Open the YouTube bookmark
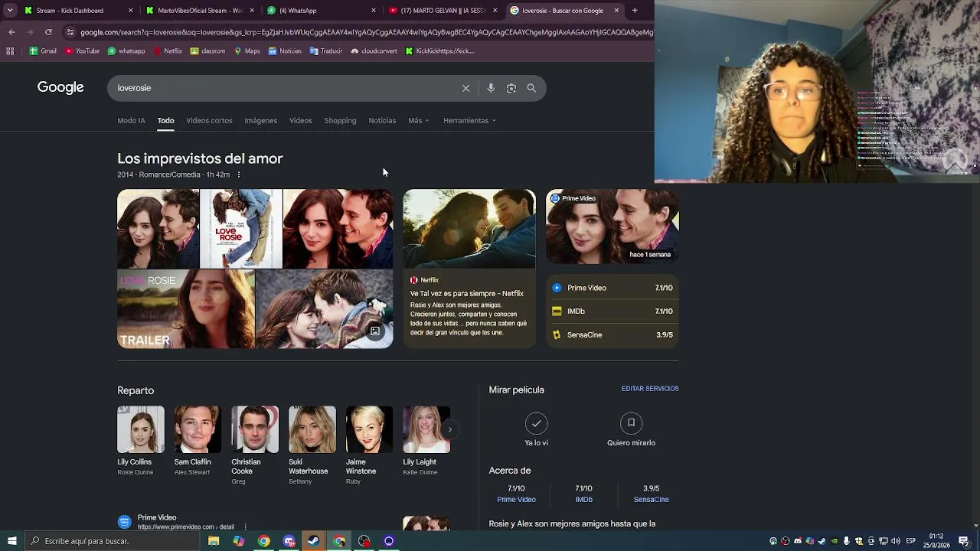This screenshot has width=980, height=551. (82, 51)
